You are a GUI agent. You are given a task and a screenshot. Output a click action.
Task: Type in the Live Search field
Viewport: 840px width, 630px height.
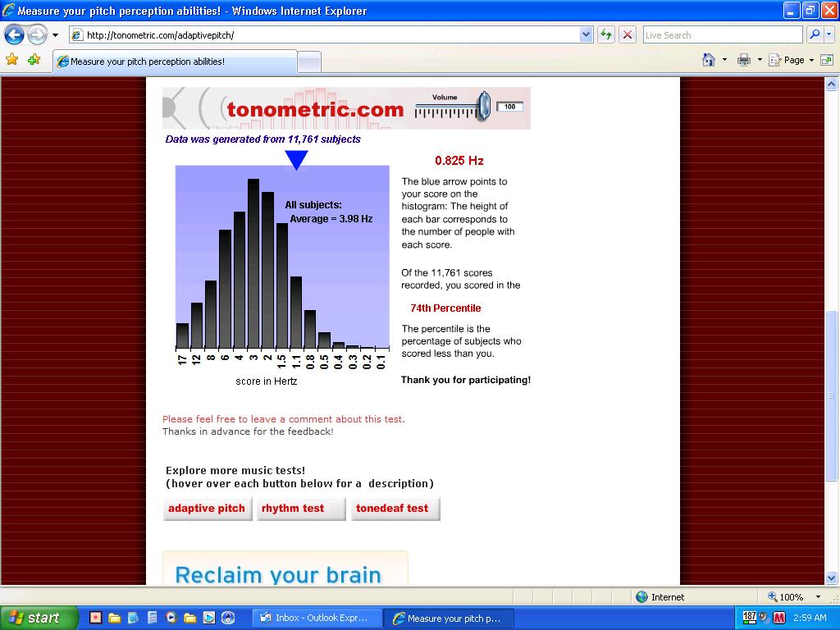point(720,34)
